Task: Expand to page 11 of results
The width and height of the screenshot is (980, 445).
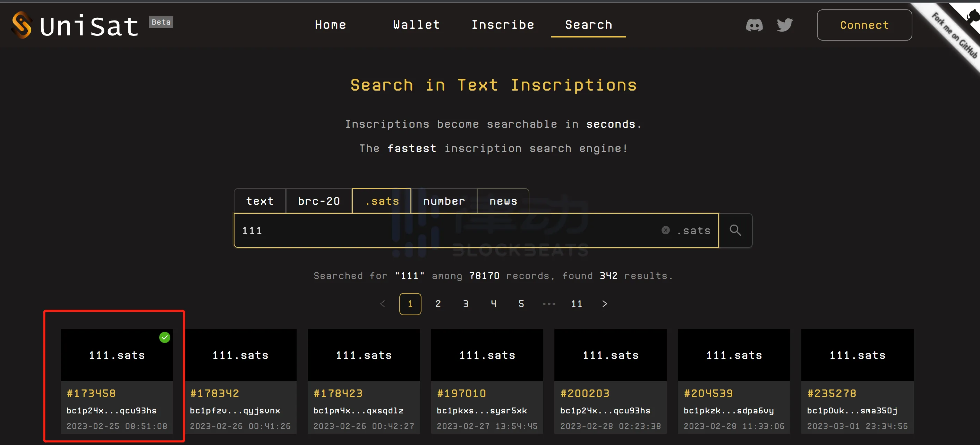Action: click(576, 304)
